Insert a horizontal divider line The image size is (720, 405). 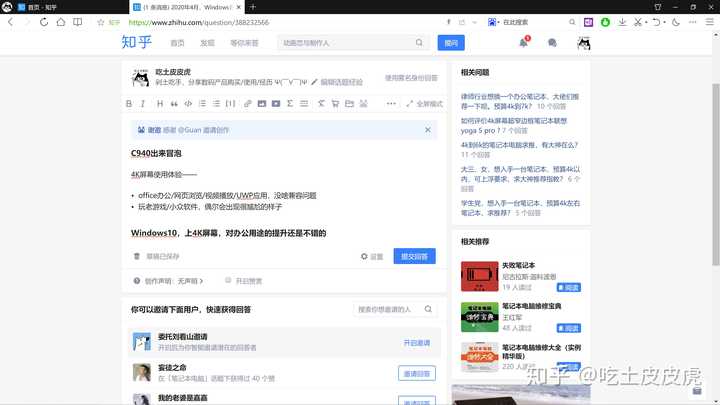tap(304, 104)
